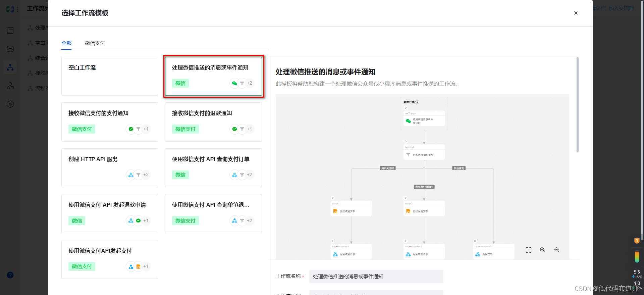The image size is (644, 295).
Task: Select the 使用微信支付 API 查询单笔退... template
Action: pyautogui.click(x=213, y=213)
